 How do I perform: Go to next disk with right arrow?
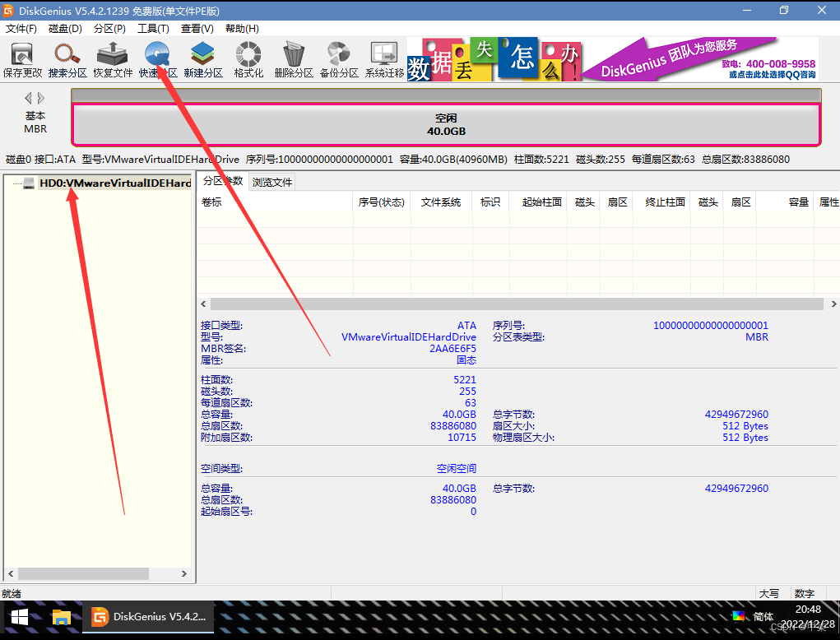[41, 98]
